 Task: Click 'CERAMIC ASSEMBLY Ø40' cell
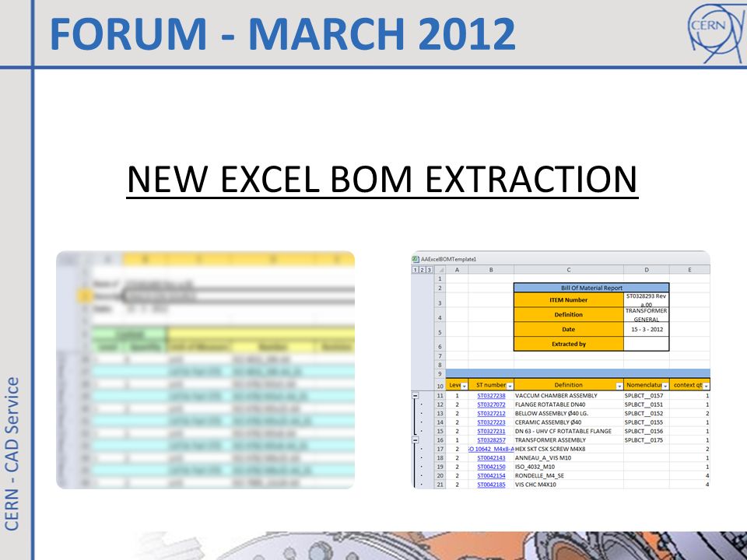pos(569,422)
